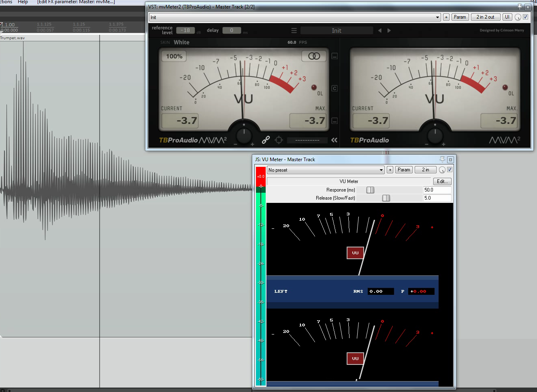Click the wet/dry mix knob in mvMeter2 window
Image resolution: width=537 pixels, height=392 pixels.
[x=518, y=17]
